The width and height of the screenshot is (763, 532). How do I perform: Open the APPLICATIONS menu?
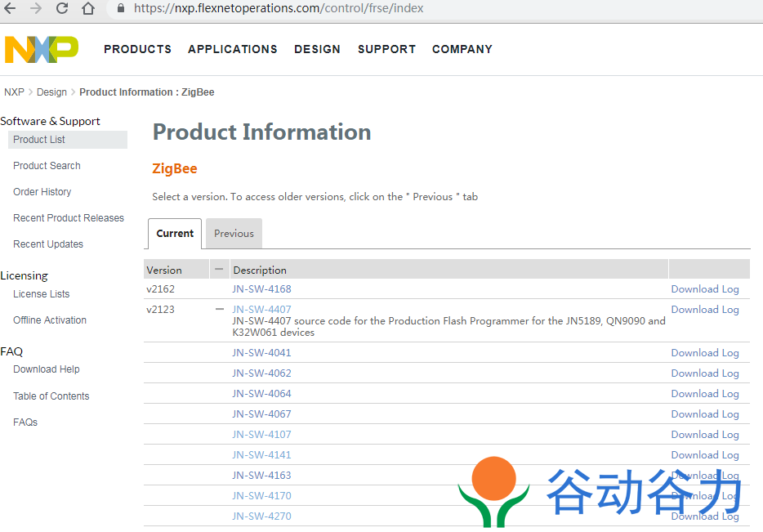(233, 49)
